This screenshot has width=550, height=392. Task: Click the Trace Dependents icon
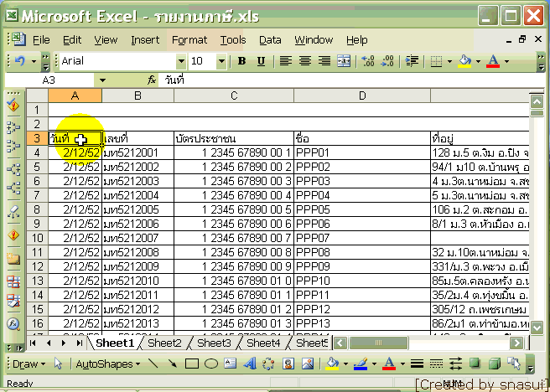click(x=13, y=169)
